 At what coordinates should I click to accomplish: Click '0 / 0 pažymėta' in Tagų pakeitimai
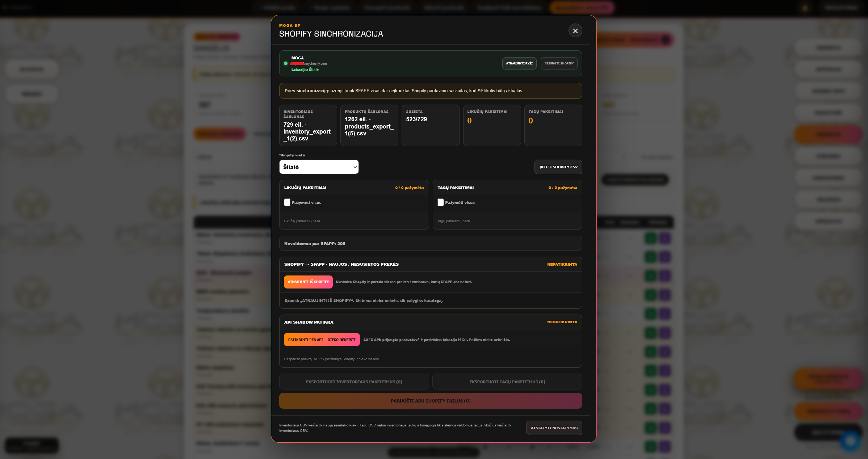[x=563, y=188]
